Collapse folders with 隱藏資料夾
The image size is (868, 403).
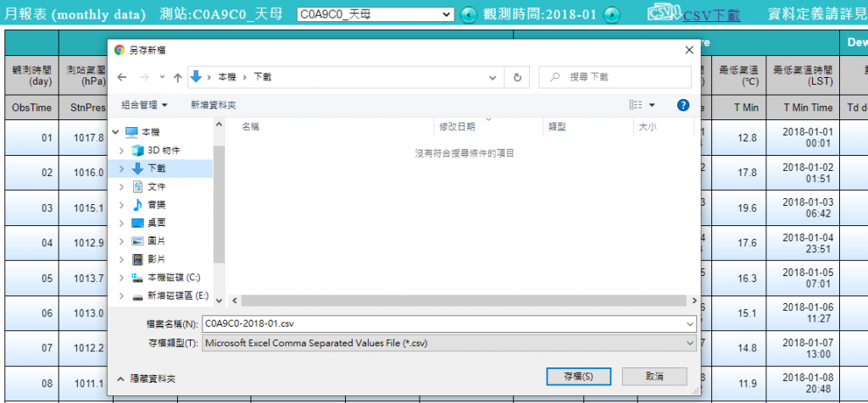tap(147, 378)
